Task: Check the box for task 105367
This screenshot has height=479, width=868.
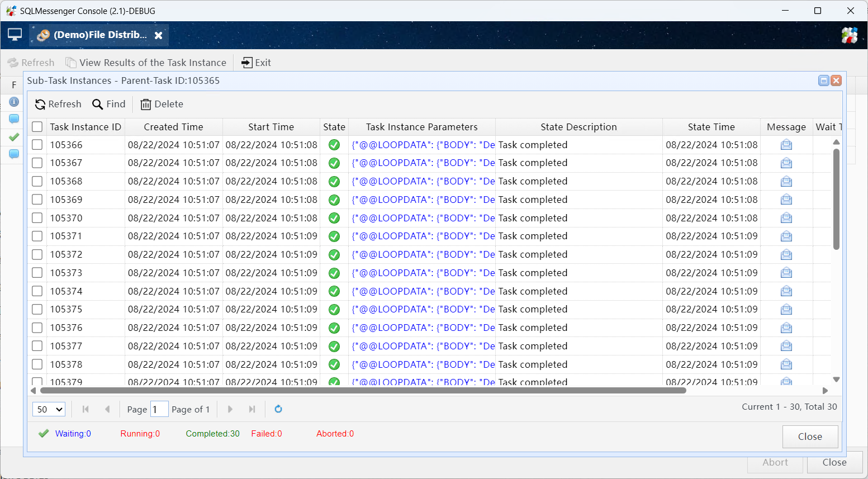Action: 37,163
